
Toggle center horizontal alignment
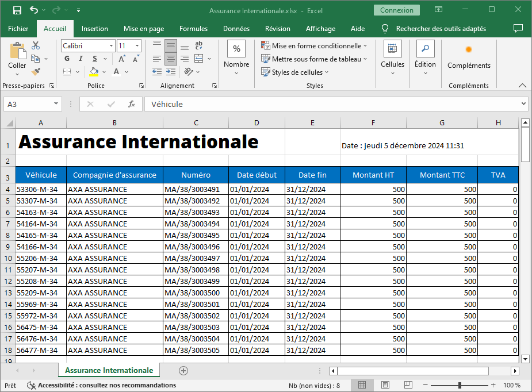[171, 59]
